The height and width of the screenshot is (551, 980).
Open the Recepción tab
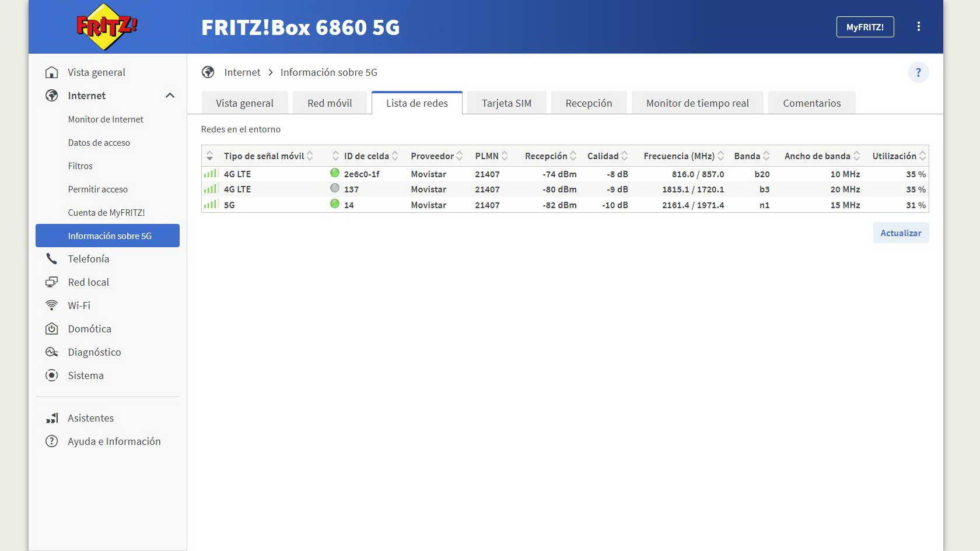click(x=589, y=103)
